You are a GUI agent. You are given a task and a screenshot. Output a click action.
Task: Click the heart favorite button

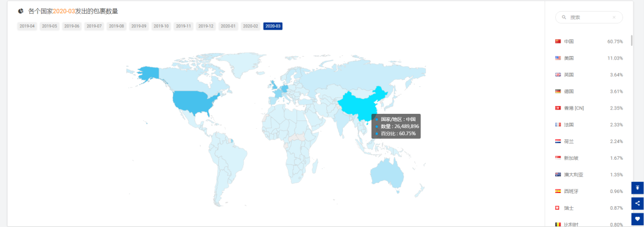[x=637, y=219]
